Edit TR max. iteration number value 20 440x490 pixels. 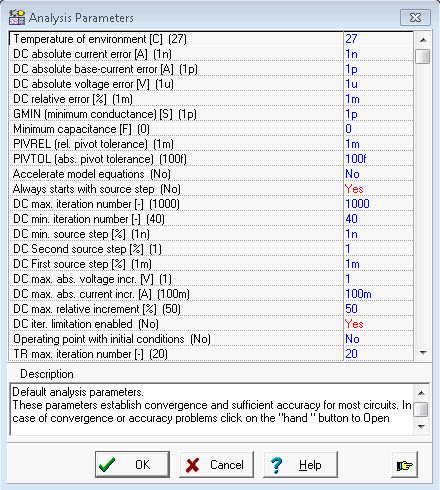pos(378,354)
